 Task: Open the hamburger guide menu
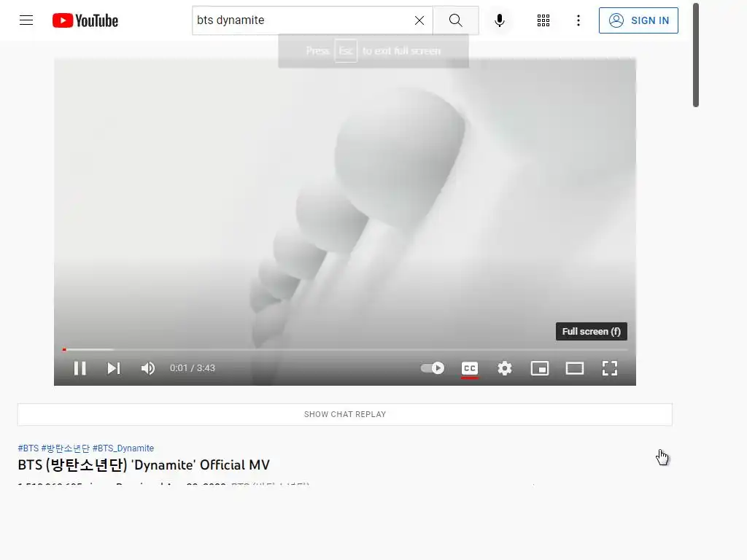click(26, 20)
